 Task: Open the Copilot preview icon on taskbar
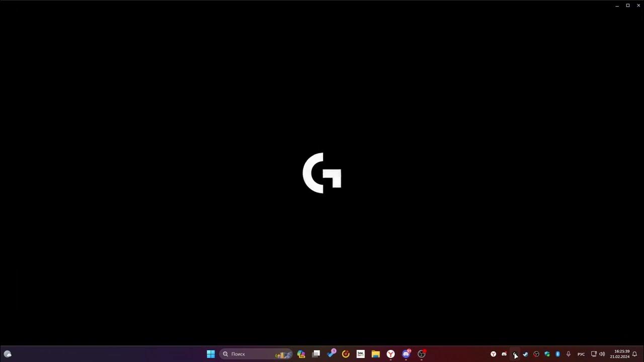click(x=301, y=354)
